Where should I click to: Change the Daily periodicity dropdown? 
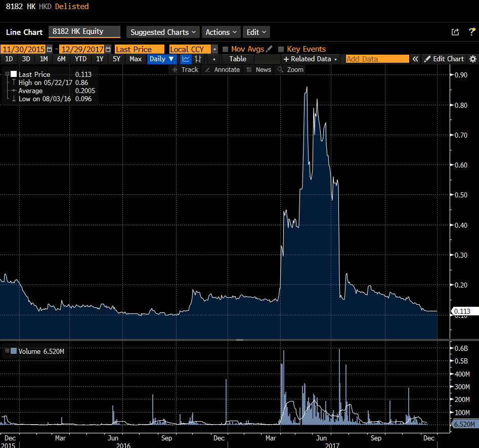pos(161,59)
